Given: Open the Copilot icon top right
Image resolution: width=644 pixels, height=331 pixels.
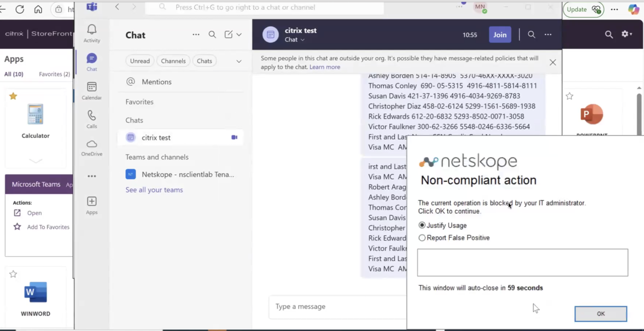Looking at the screenshot, I should tap(633, 9).
